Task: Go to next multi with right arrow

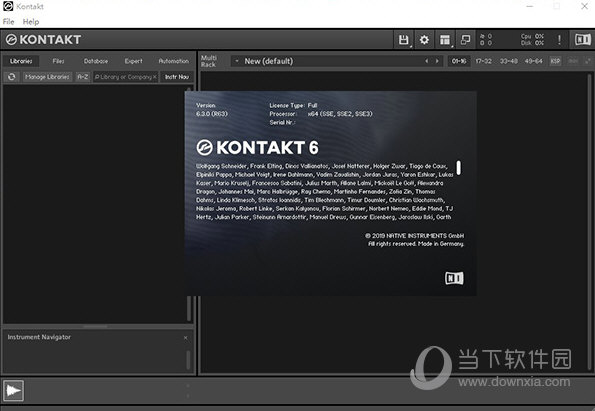Action: pyautogui.click(x=437, y=61)
